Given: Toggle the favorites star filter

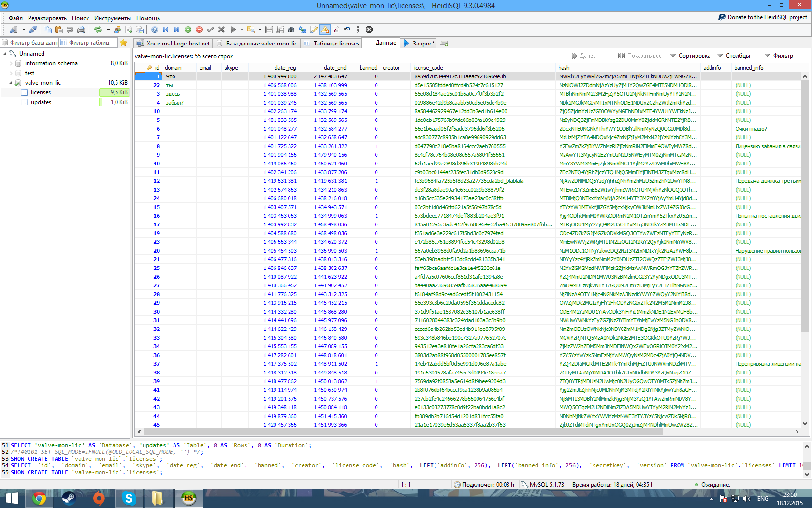Looking at the screenshot, I should [x=124, y=43].
